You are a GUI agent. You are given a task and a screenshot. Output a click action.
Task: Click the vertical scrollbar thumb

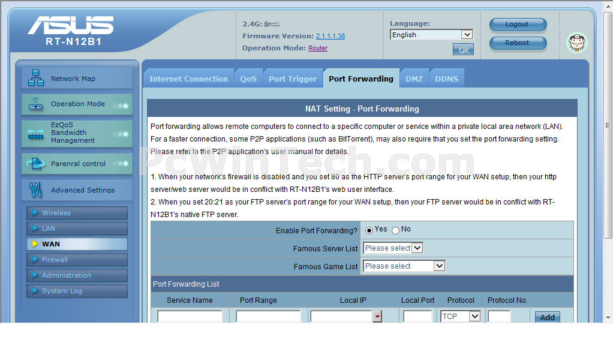tap(608, 125)
